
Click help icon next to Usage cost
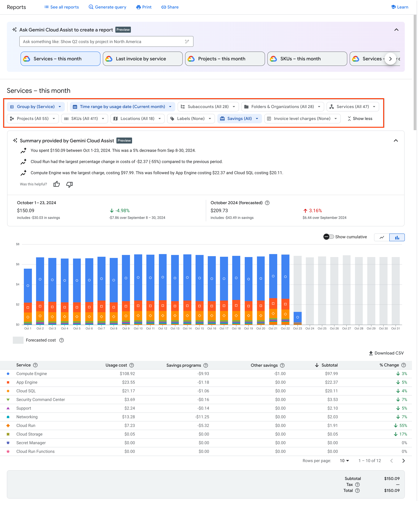point(132,365)
